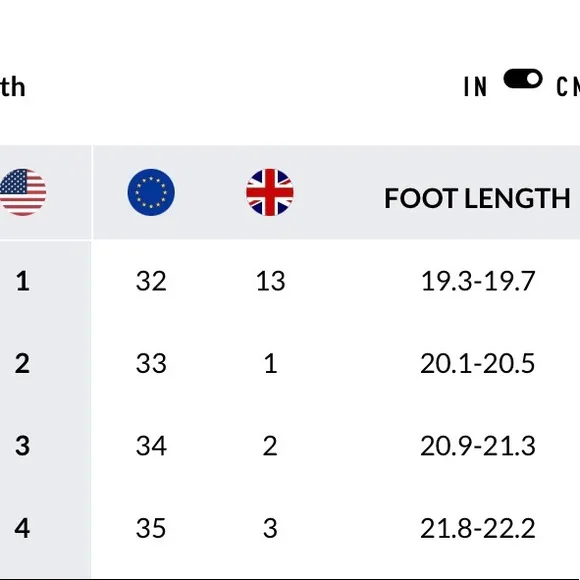Click EU size 33 cell
This screenshot has width=580, height=580.
(x=151, y=363)
